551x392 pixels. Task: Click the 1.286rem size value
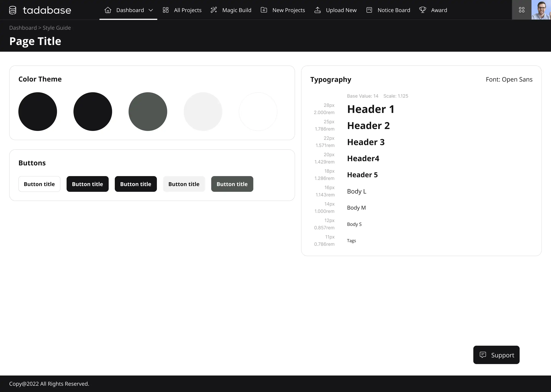point(324,178)
